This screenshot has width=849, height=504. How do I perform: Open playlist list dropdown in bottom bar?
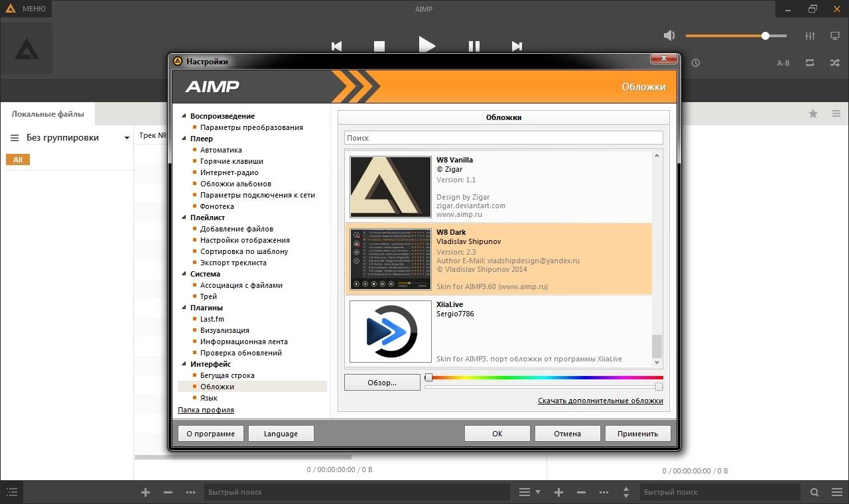pos(529,492)
